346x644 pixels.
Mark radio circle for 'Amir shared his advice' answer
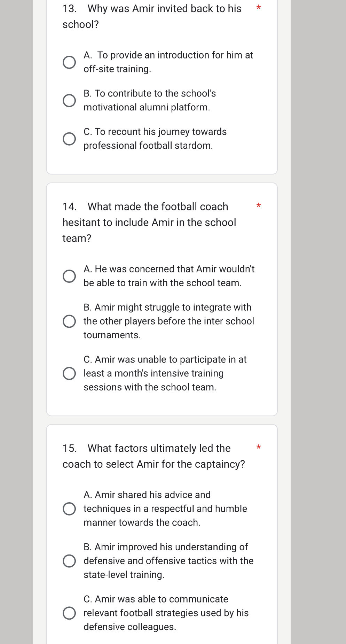tap(69, 509)
